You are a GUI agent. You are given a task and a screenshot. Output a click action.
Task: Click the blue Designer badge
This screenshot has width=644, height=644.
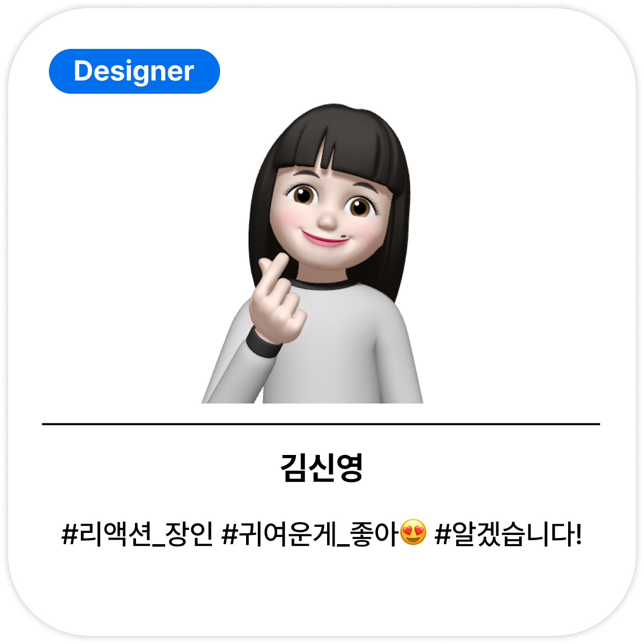[x=134, y=71]
